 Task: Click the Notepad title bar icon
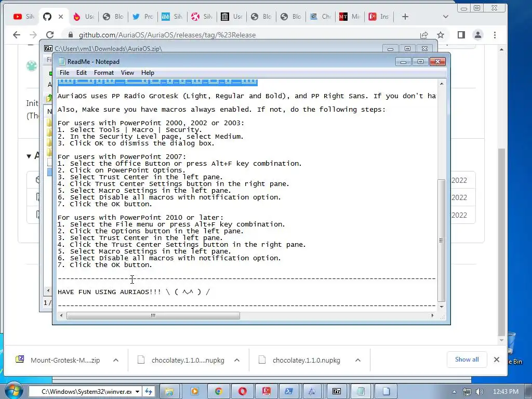point(61,61)
